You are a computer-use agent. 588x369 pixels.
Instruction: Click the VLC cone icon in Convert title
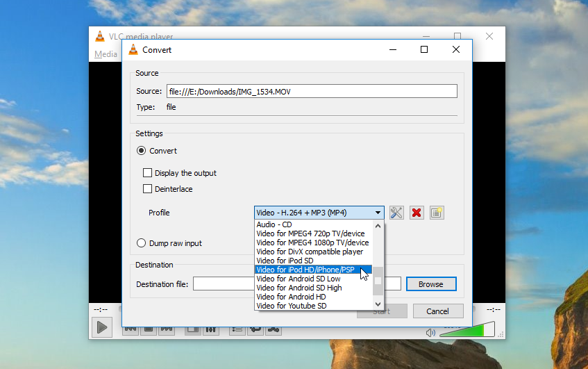click(133, 49)
